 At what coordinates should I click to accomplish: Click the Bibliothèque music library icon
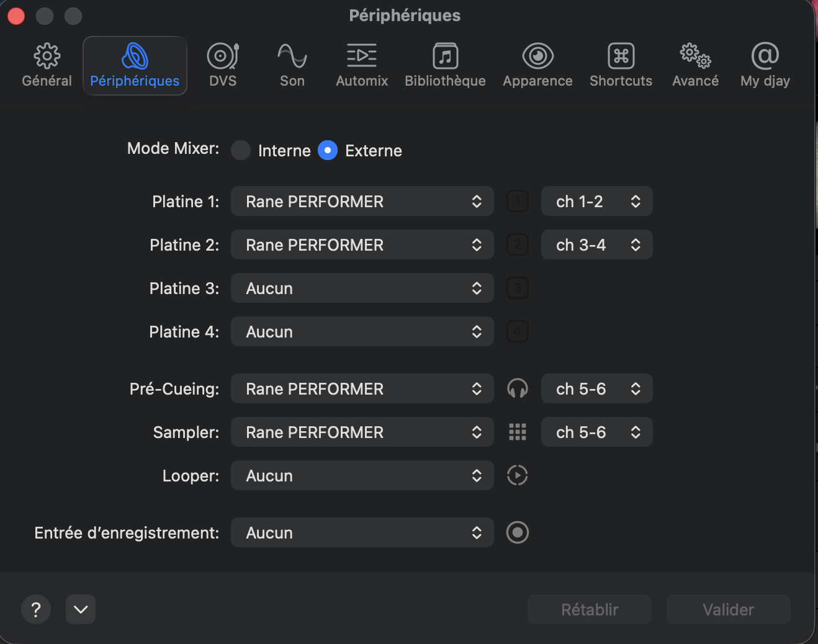click(445, 56)
